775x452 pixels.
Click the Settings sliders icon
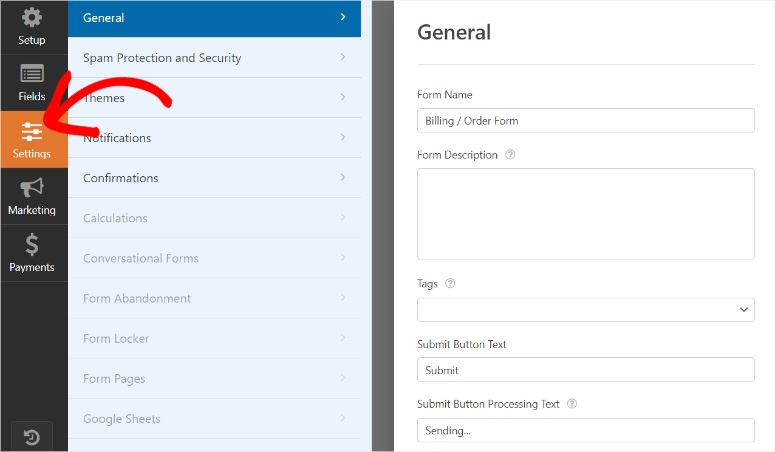(32, 131)
